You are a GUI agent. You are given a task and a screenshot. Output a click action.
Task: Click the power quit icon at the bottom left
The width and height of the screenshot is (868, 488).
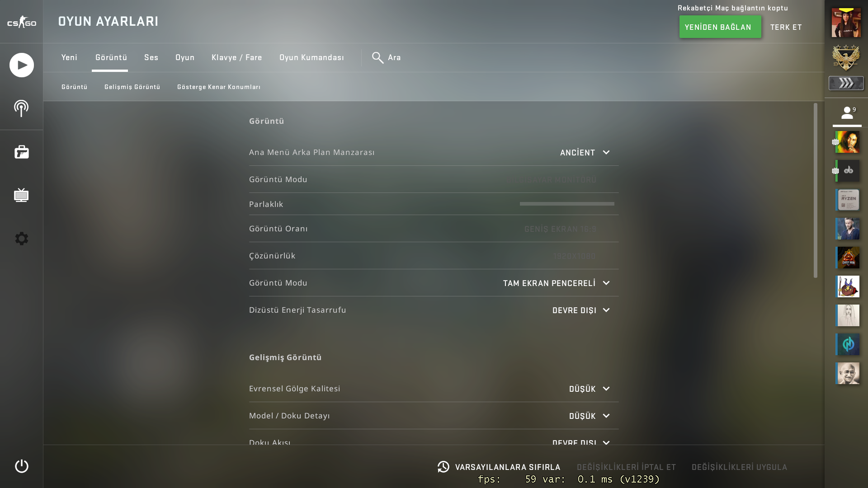[x=21, y=466]
